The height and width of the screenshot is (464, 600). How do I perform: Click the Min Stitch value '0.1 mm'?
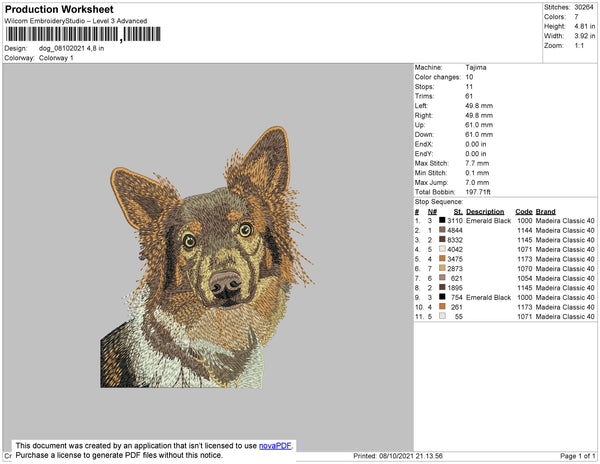pyautogui.click(x=477, y=173)
